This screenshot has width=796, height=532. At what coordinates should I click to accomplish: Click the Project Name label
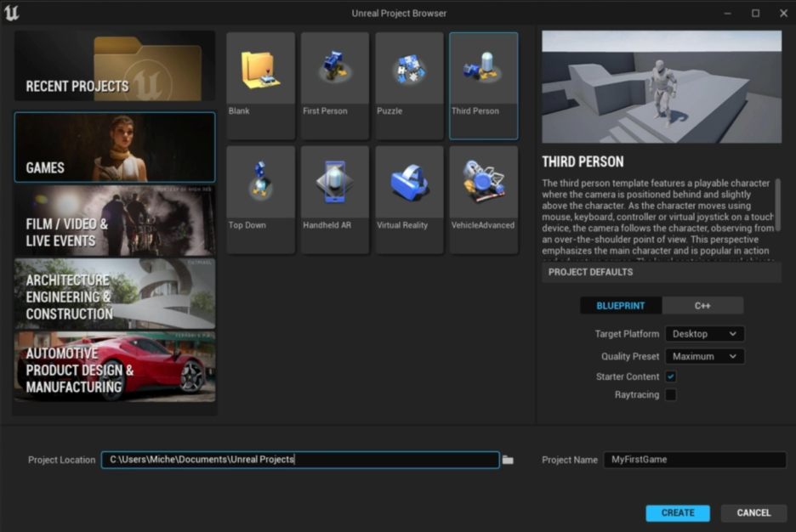click(x=570, y=460)
